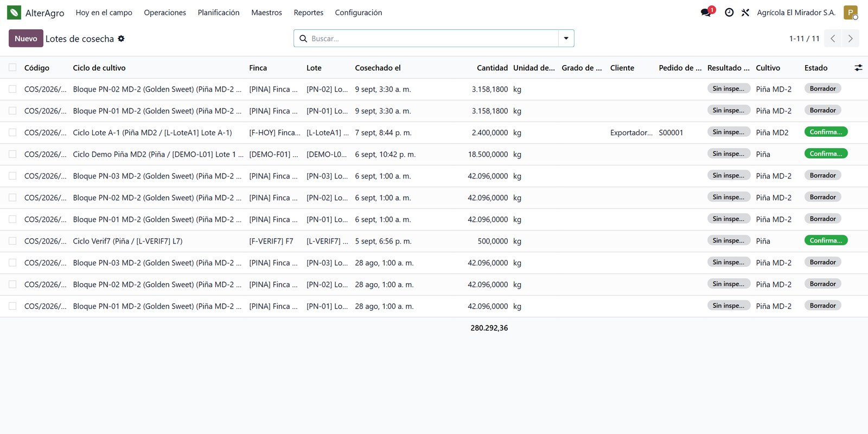Open the Configuración menu

(359, 12)
